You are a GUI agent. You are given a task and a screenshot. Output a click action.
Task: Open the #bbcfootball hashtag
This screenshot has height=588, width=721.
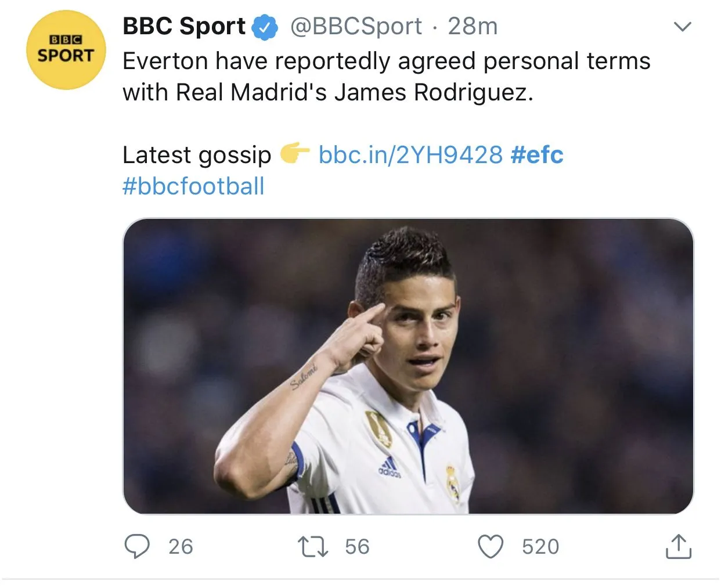[193, 186]
